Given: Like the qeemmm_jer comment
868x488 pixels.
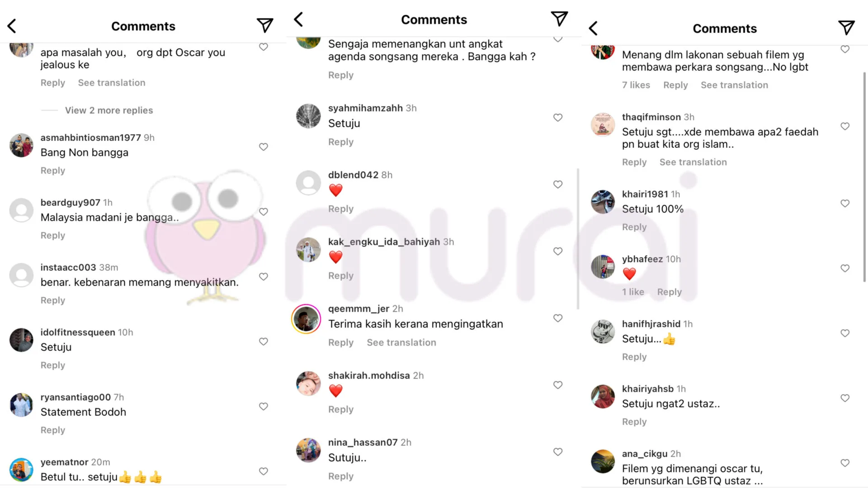Looking at the screenshot, I should tap(558, 318).
